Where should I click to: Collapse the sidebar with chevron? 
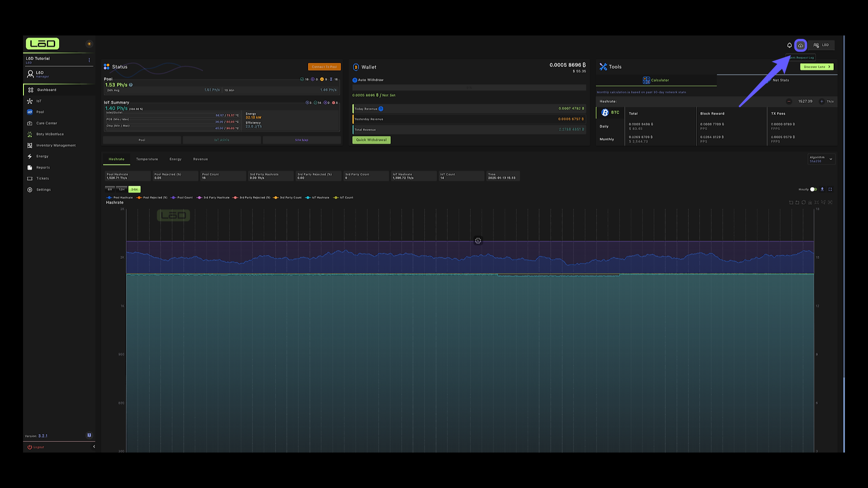tap(94, 447)
